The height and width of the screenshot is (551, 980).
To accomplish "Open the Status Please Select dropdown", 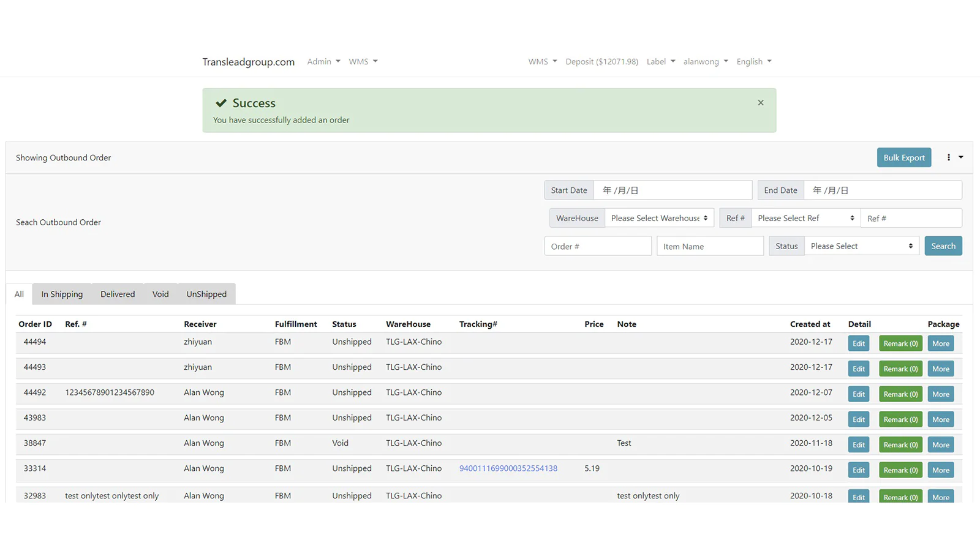I will pos(861,246).
